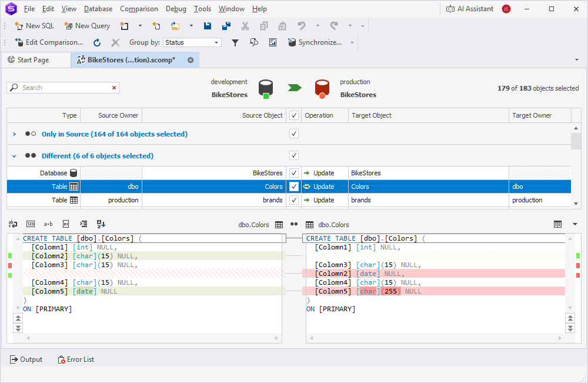Toggle line numbers in the diff viewer
This screenshot has height=383, width=588.
(31, 224)
